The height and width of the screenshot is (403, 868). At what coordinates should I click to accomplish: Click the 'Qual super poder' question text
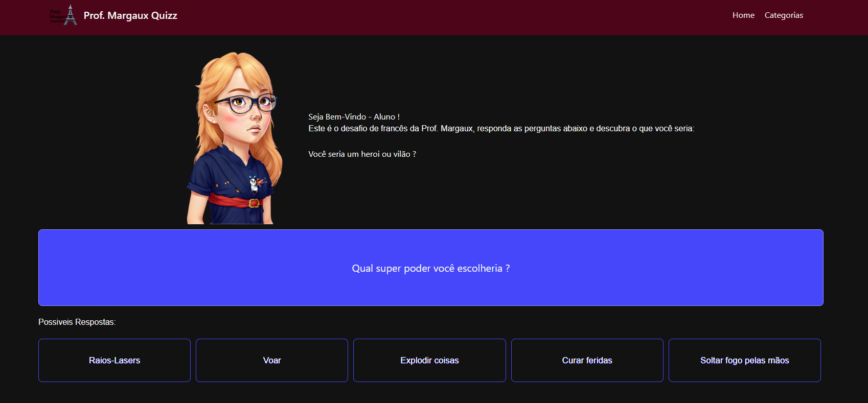[431, 268]
